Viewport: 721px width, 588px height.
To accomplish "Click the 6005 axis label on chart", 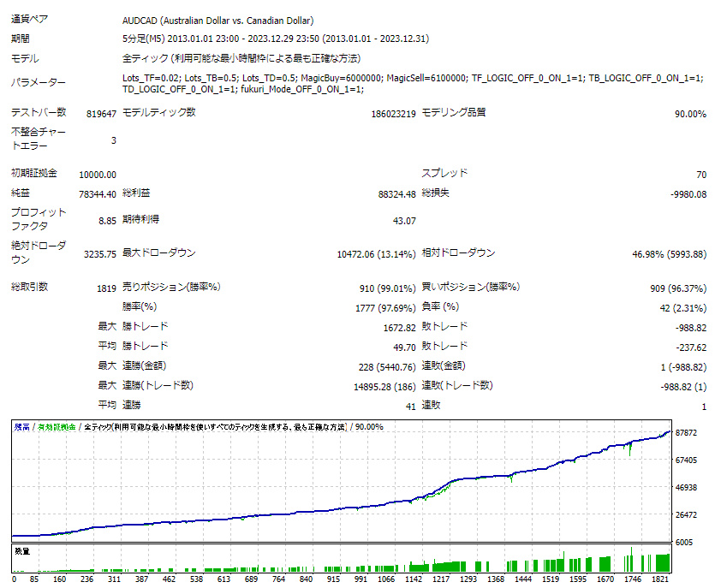I will [x=684, y=543].
